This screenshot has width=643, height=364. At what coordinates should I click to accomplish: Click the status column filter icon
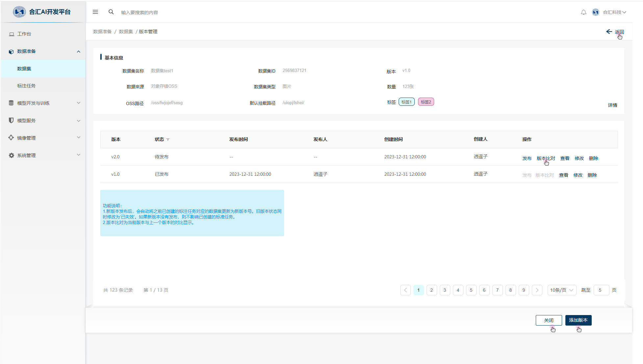tap(168, 140)
